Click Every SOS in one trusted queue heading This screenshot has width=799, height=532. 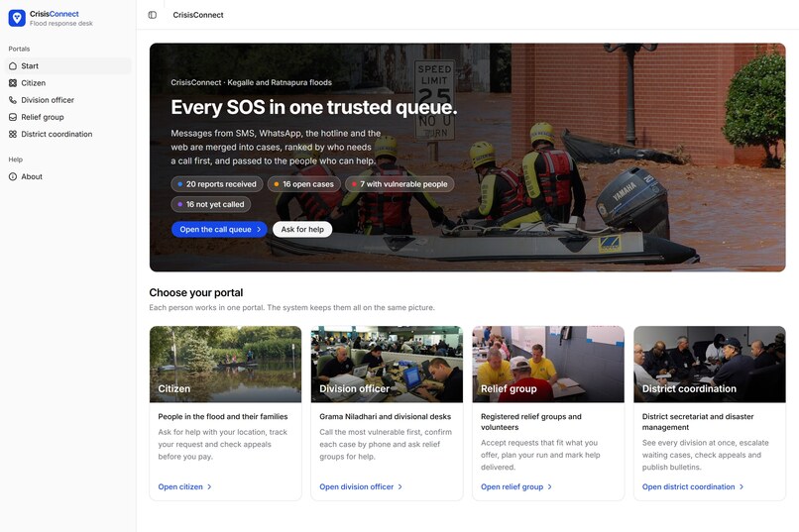314,107
